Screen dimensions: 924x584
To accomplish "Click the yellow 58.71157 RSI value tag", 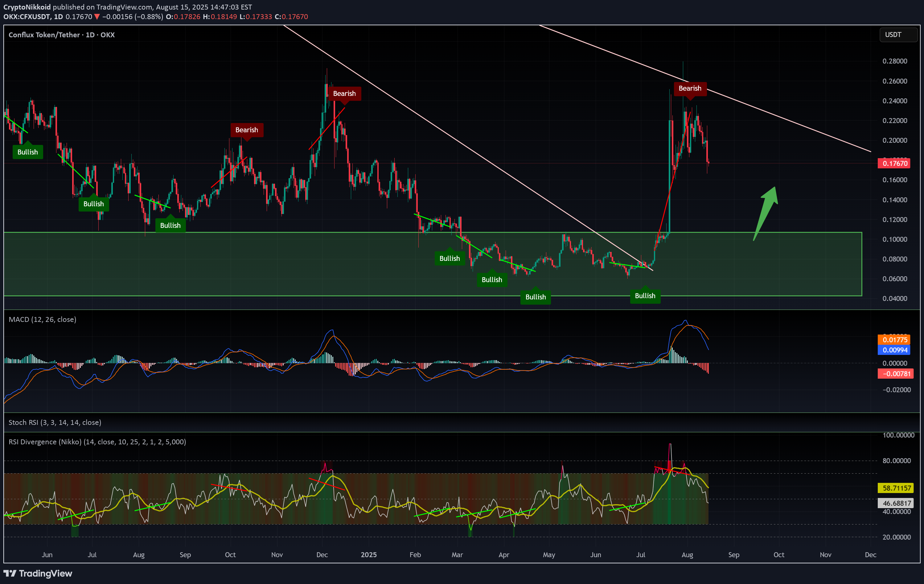I will pyautogui.click(x=896, y=488).
